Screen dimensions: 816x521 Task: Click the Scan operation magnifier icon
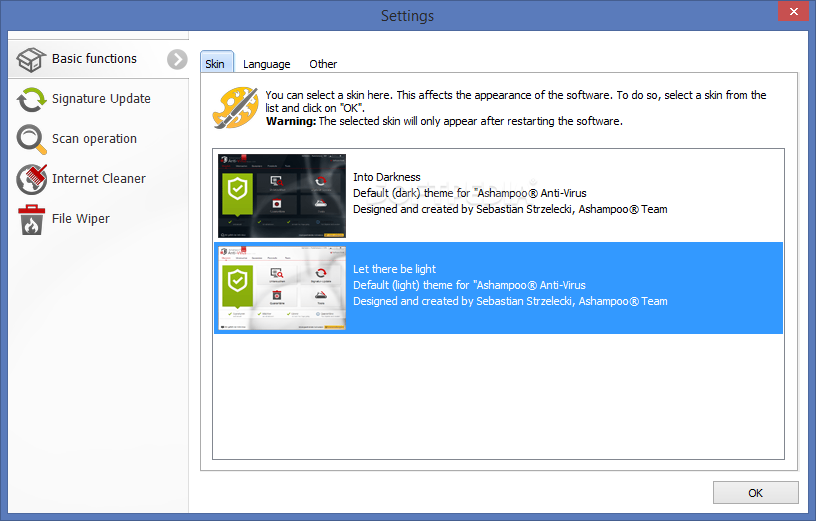[31, 139]
